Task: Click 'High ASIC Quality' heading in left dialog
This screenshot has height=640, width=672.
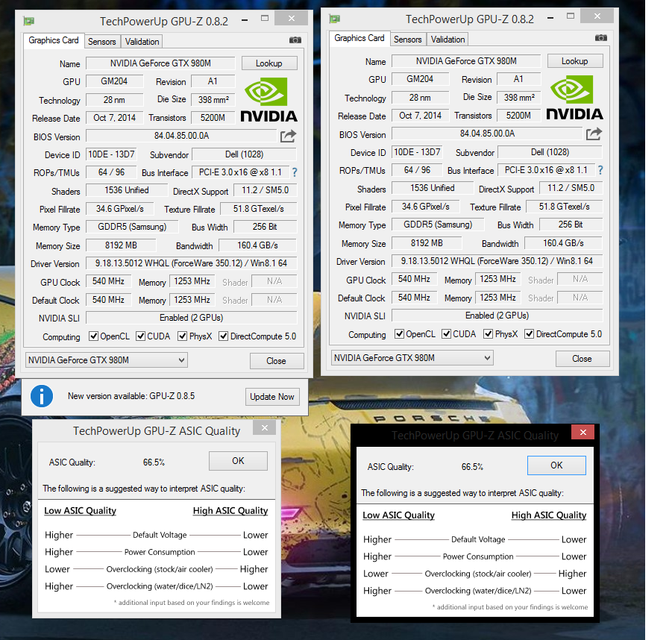Action: point(230,510)
